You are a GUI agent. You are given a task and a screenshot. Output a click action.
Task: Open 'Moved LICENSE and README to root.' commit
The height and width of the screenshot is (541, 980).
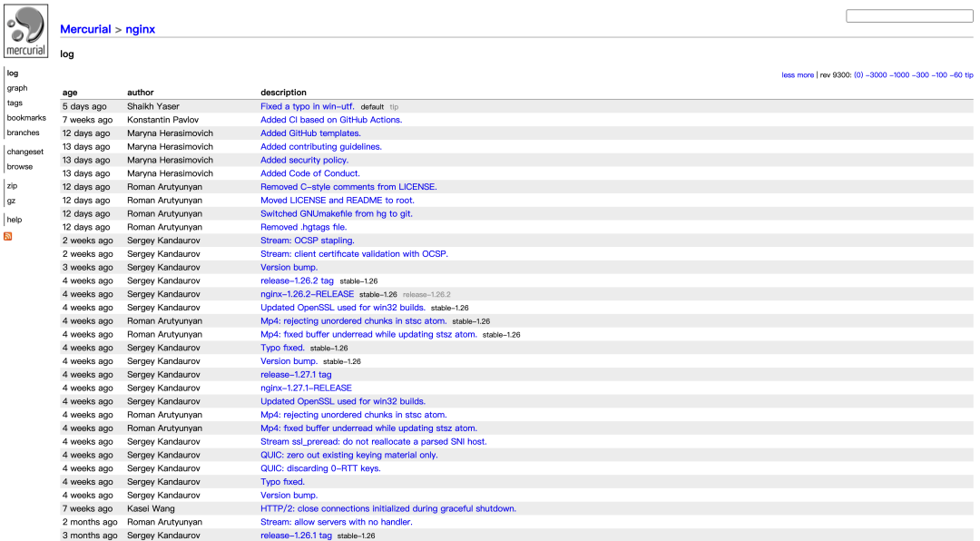coord(338,201)
